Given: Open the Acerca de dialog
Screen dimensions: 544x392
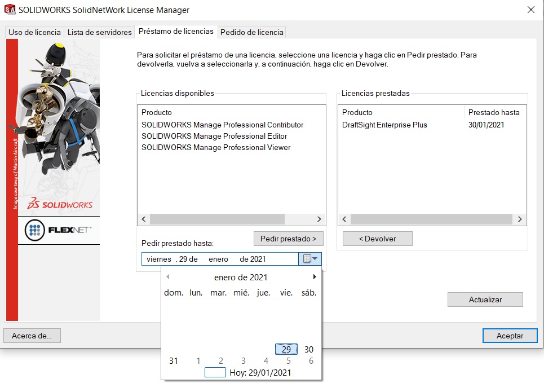Looking at the screenshot, I should click(32, 336).
